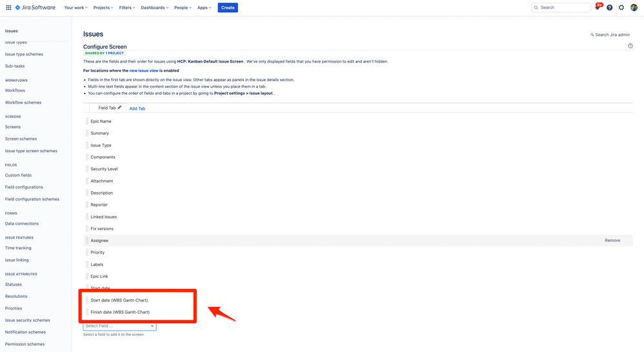Click Remove on the Assignee row
This screenshot has height=352, width=644.
click(612, 240)
